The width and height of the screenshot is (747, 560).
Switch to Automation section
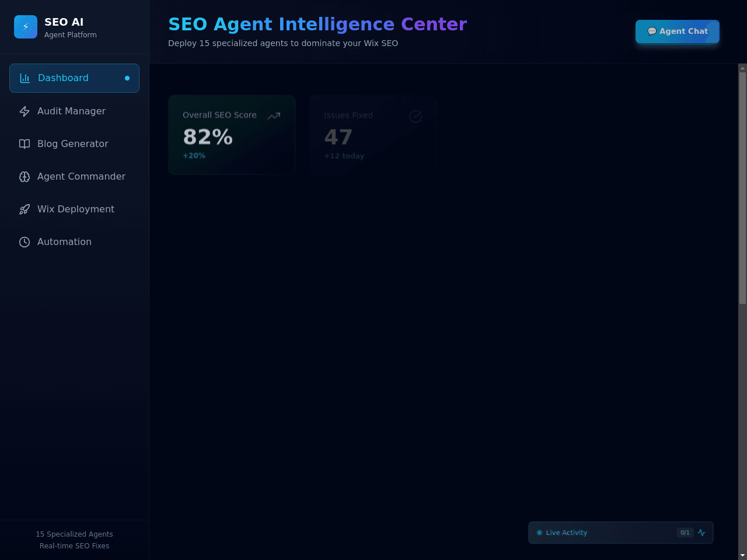[x=74, y=242]
